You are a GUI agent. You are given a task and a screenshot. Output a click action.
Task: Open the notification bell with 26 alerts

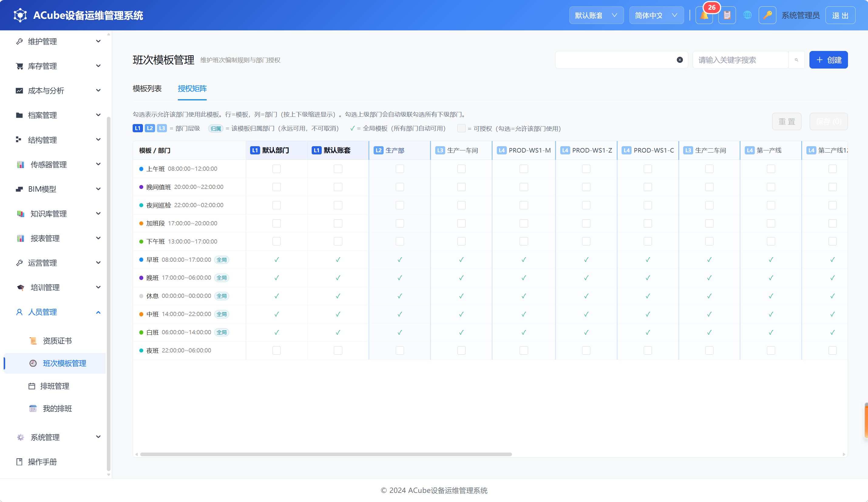[704, 15]
